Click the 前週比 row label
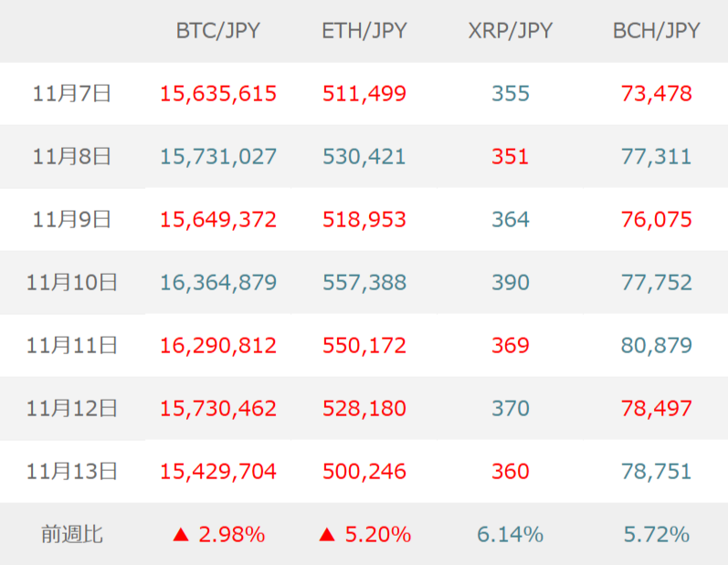 coord(71,534)
